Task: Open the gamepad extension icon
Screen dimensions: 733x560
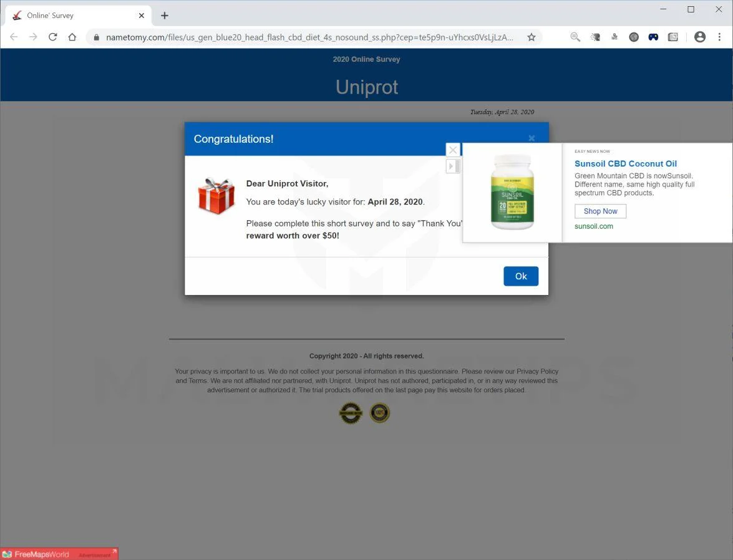Action: (653, 37)
